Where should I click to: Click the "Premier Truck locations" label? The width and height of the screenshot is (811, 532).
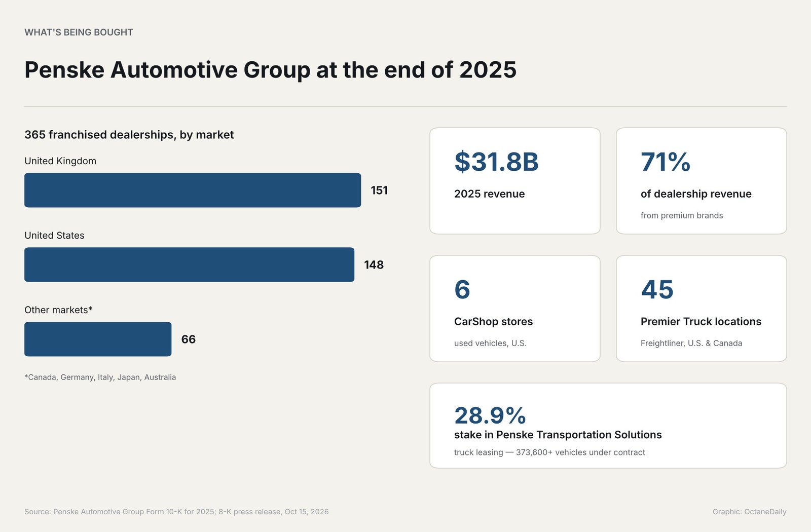click(x=701, y=322)
